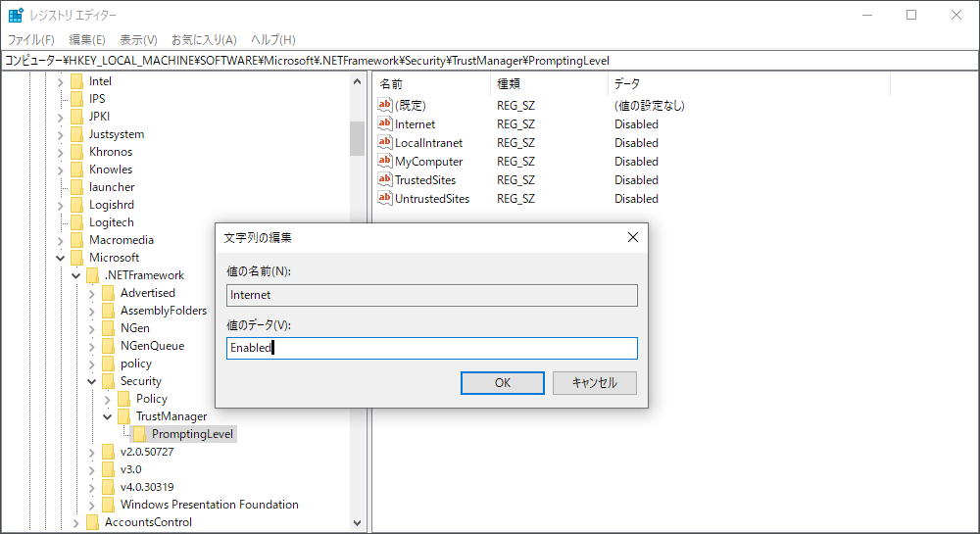Viewport: 980px width, 534px height.
Task: Collapse the Security key
Action: click(x=91, y=381)
